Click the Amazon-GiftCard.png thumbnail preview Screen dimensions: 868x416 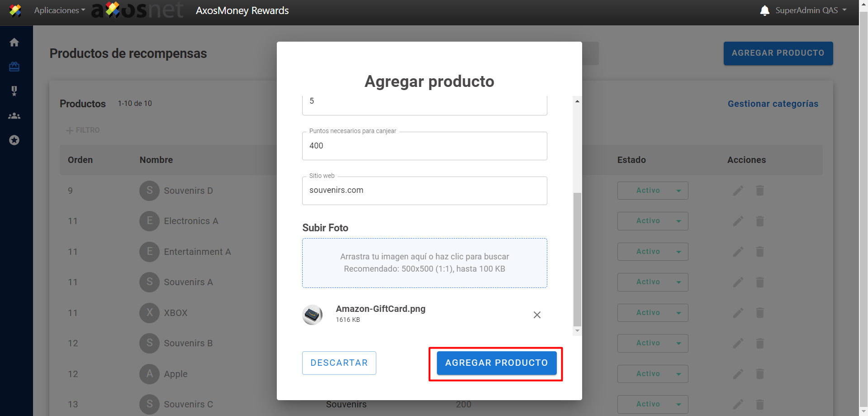[313, 315]
